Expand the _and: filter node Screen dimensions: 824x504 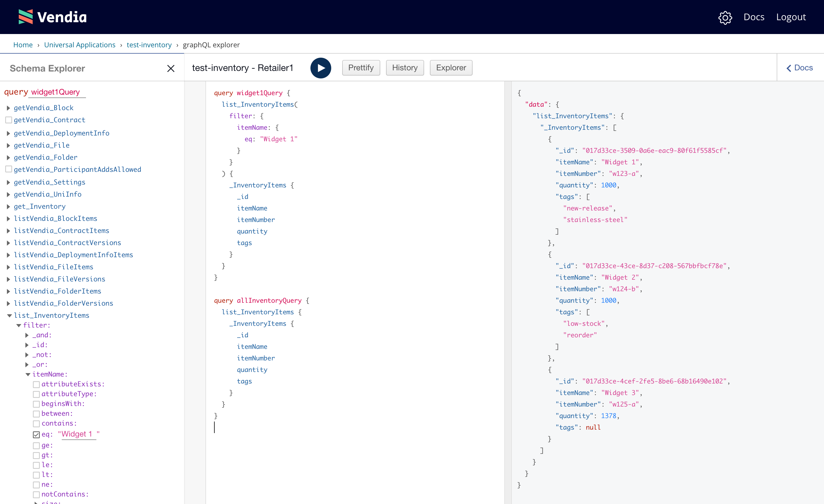(27, 335)
